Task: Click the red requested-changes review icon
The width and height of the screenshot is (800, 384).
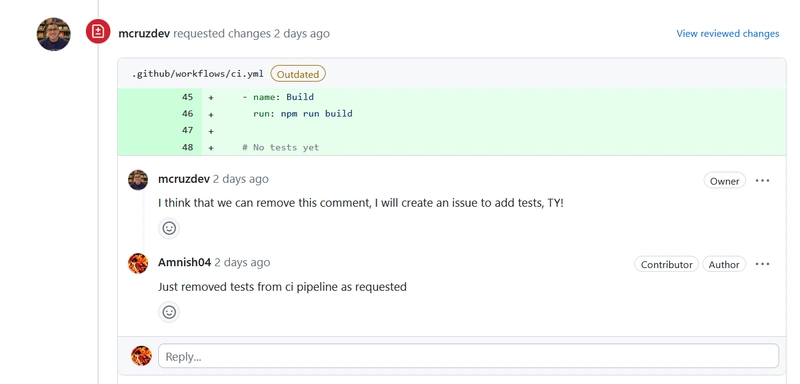Action: 98,32
